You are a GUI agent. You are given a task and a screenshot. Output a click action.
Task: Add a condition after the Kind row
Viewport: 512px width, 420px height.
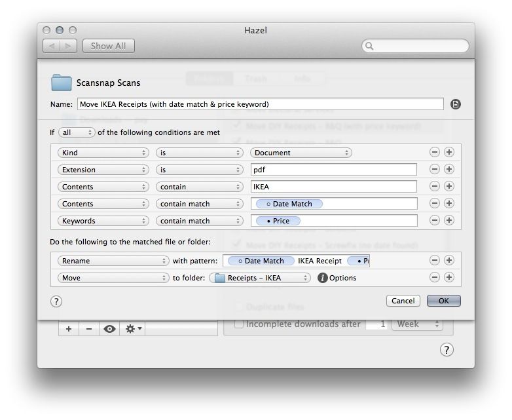click(x=449, y=152)
